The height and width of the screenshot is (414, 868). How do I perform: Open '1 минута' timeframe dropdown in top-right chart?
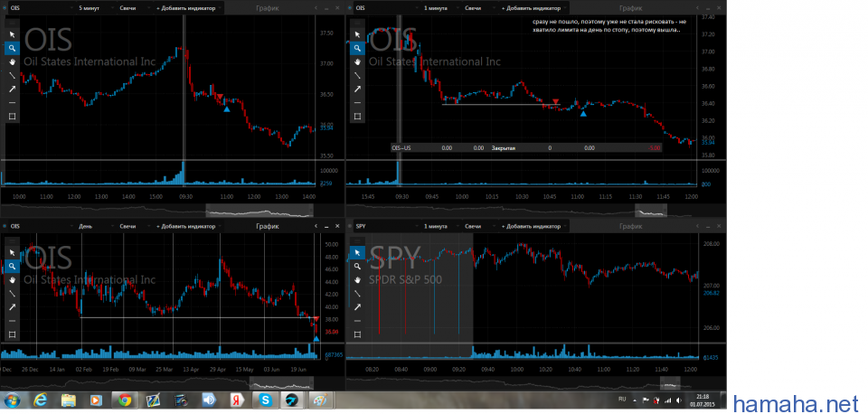[439, 7]
